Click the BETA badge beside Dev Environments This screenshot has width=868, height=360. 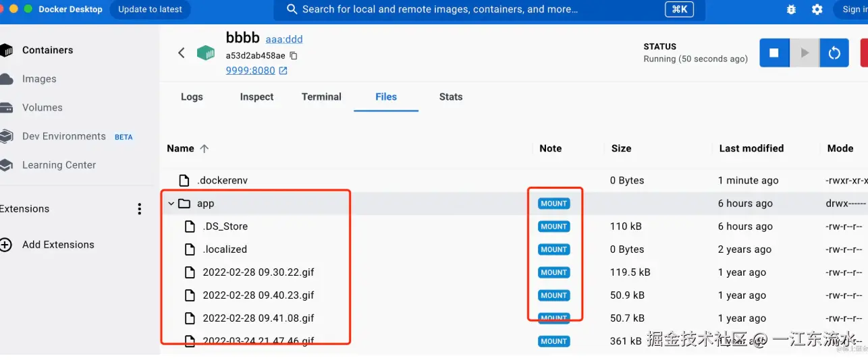click(124, 137)
